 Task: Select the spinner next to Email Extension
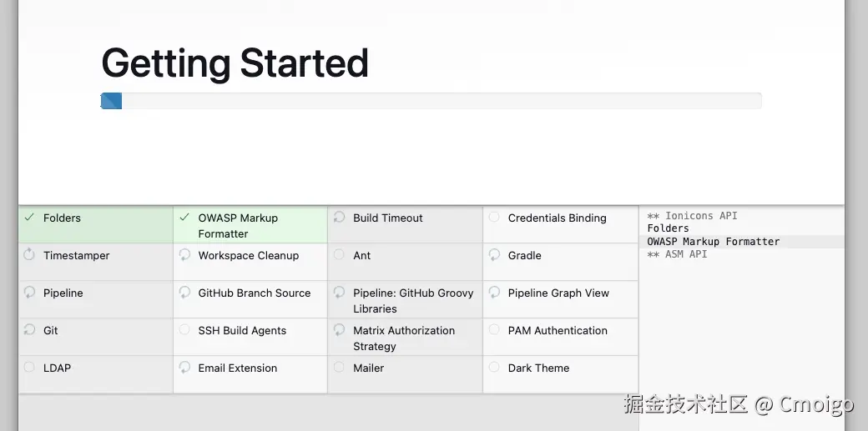[184, 368]
